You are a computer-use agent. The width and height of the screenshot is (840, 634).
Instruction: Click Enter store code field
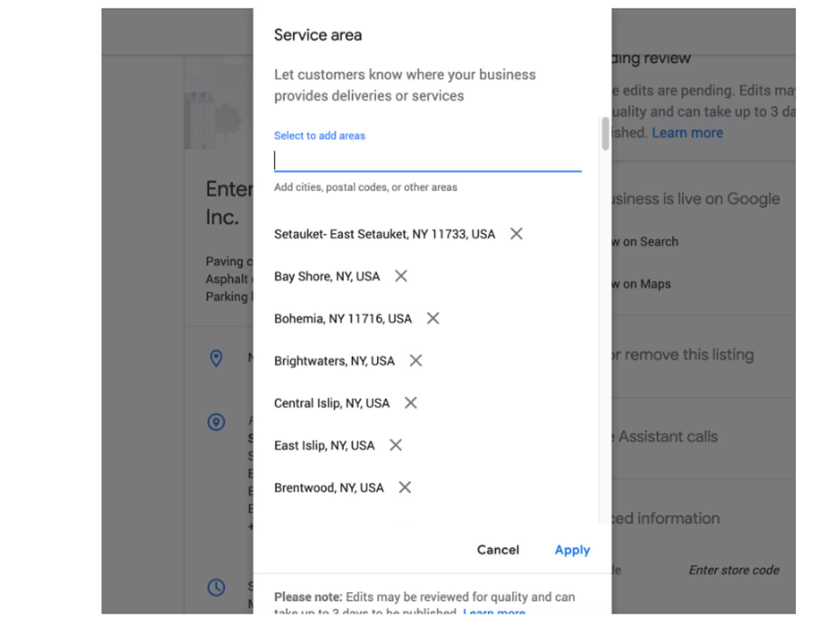pyautogui.click(x=734, y=570)
